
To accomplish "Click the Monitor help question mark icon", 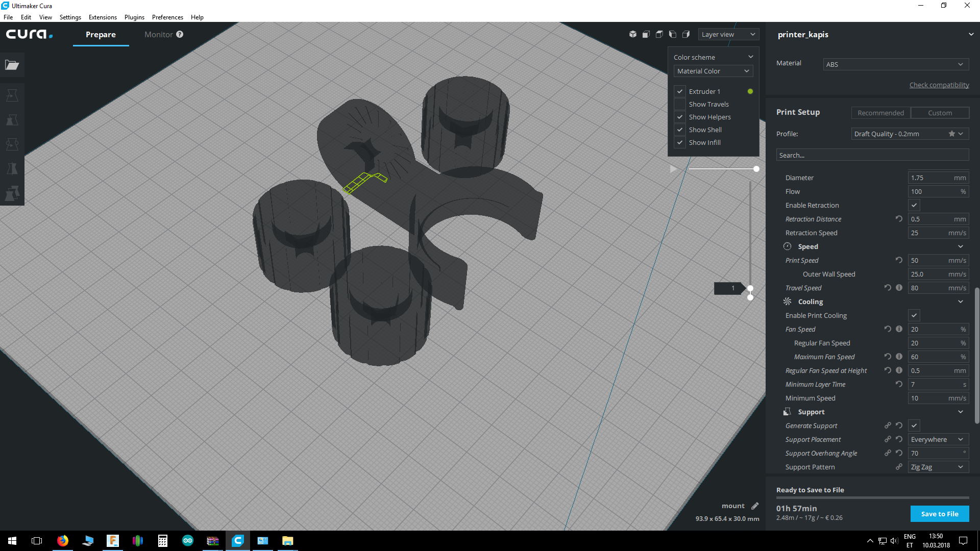I will [180, 34].
